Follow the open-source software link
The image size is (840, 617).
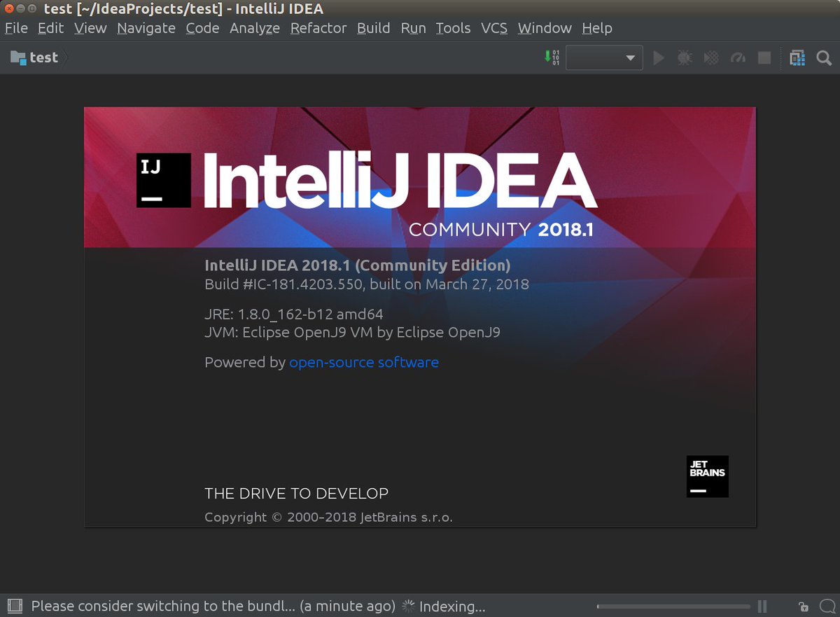click(x=364, y=362)
